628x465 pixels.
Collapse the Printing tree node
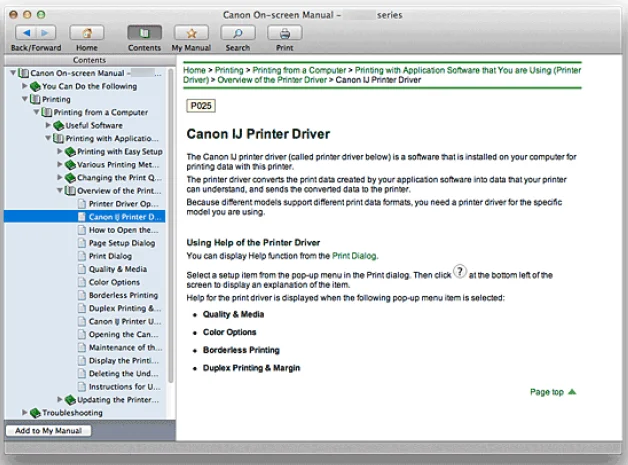point(25,99)
